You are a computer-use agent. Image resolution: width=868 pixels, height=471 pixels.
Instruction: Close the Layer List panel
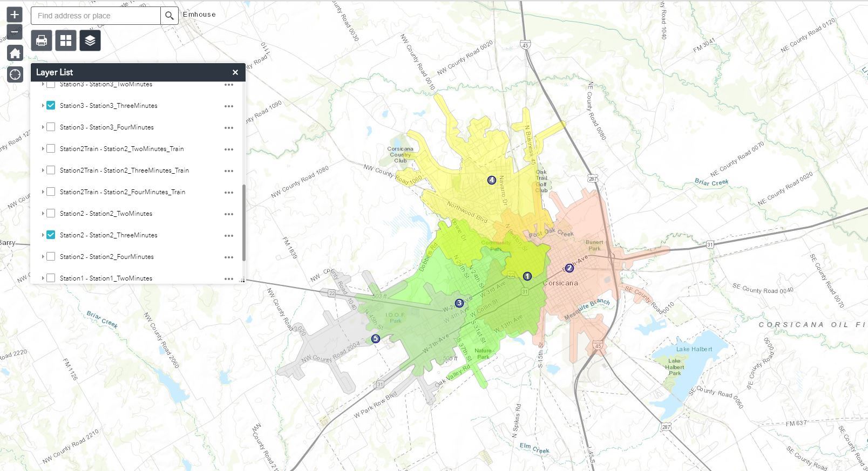pyautogui.click(x=235, y=72)
